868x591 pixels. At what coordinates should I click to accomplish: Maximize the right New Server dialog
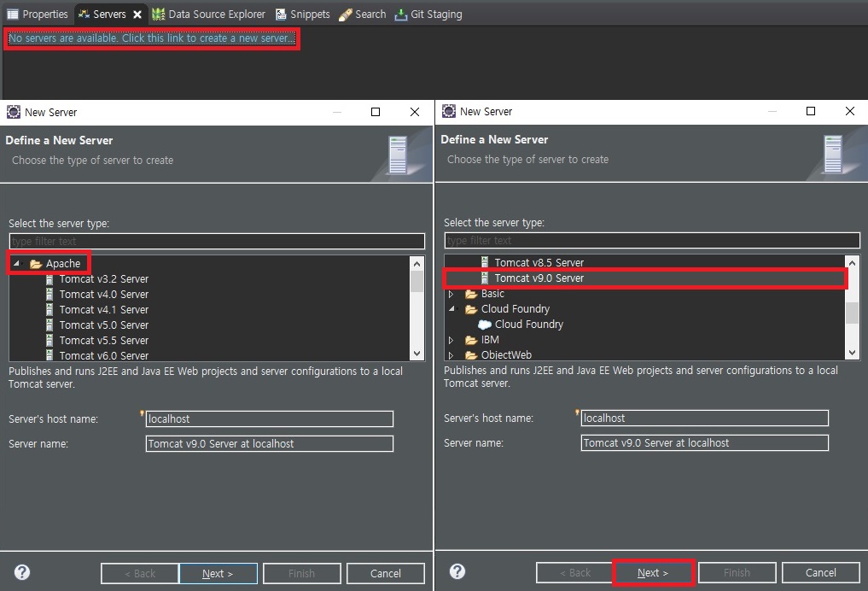click(811, 111)
